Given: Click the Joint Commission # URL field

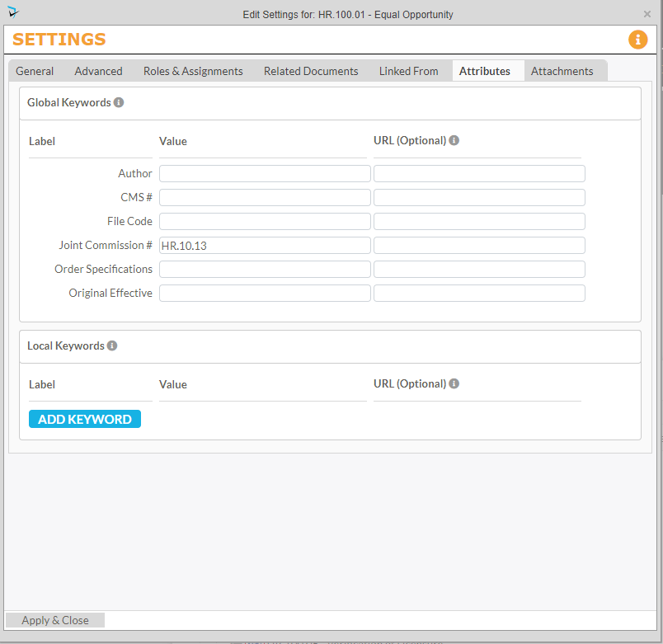Looking at the screenshot, I should [479, 246].
